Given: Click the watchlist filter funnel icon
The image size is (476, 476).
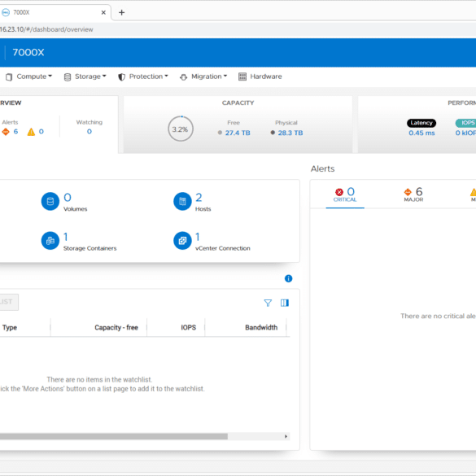Looking at the screenshot, I should (x=268, y=303).
